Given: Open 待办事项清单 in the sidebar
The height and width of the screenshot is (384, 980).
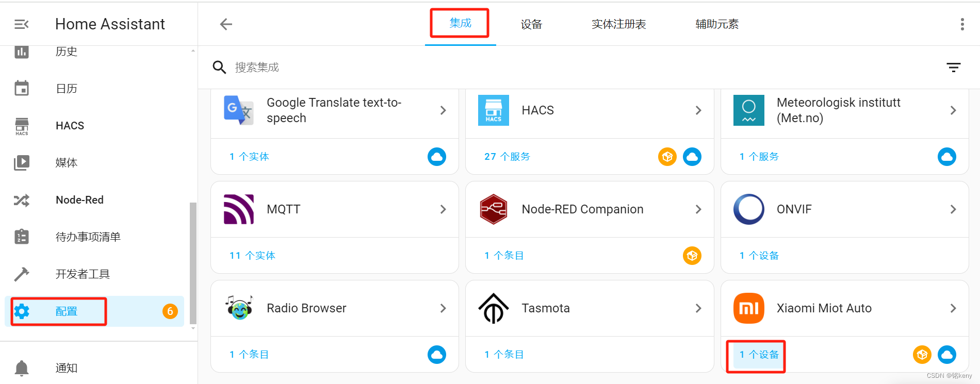Looking at the screenshot, I should pyautogui.click(x=94, y=237).
